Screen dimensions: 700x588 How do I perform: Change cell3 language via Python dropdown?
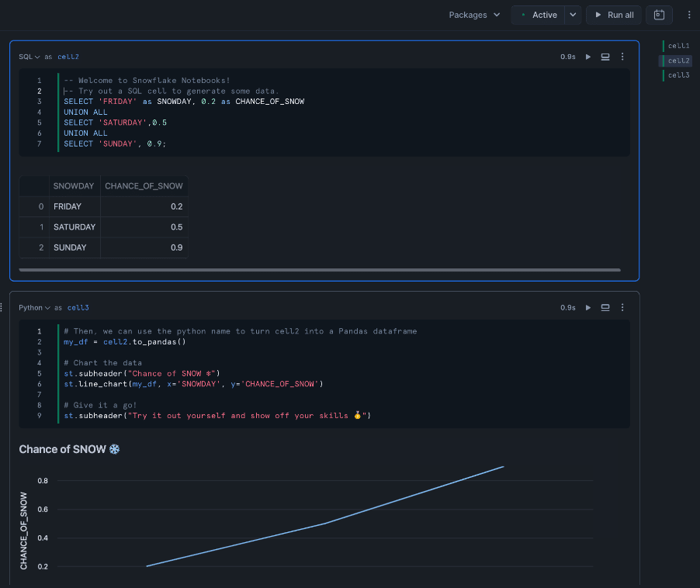click(x=34, y=307)
